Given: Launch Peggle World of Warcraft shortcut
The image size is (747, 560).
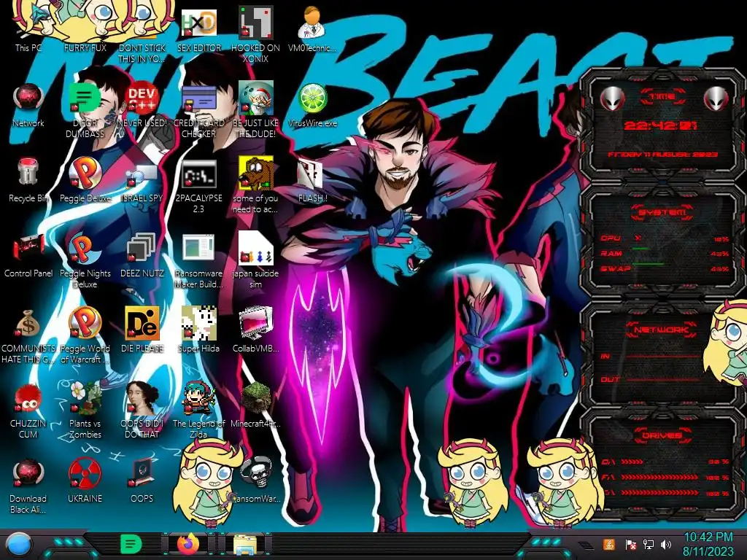Looking at the screenshot, I should point(85,335).
